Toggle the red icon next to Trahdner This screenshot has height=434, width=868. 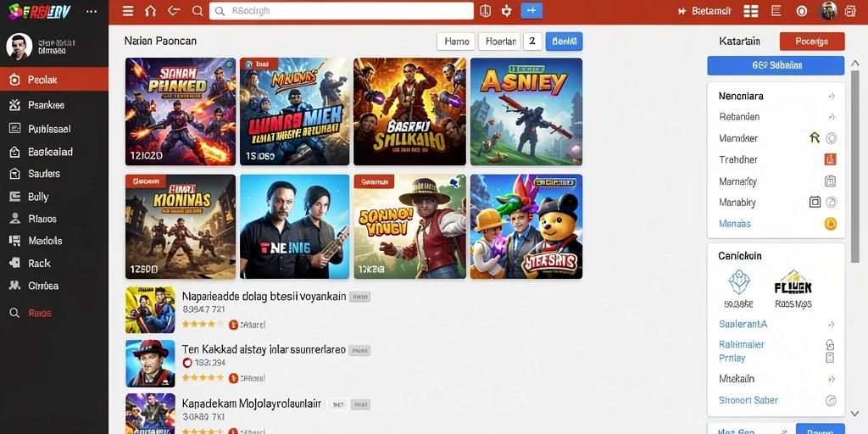[830, 159]
